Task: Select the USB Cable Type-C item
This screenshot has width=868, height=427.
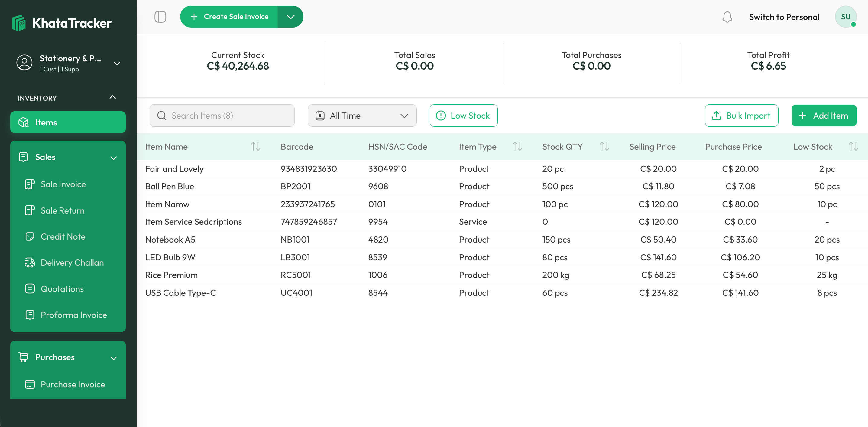Action: pyautogui.click(x=502, y=293)
